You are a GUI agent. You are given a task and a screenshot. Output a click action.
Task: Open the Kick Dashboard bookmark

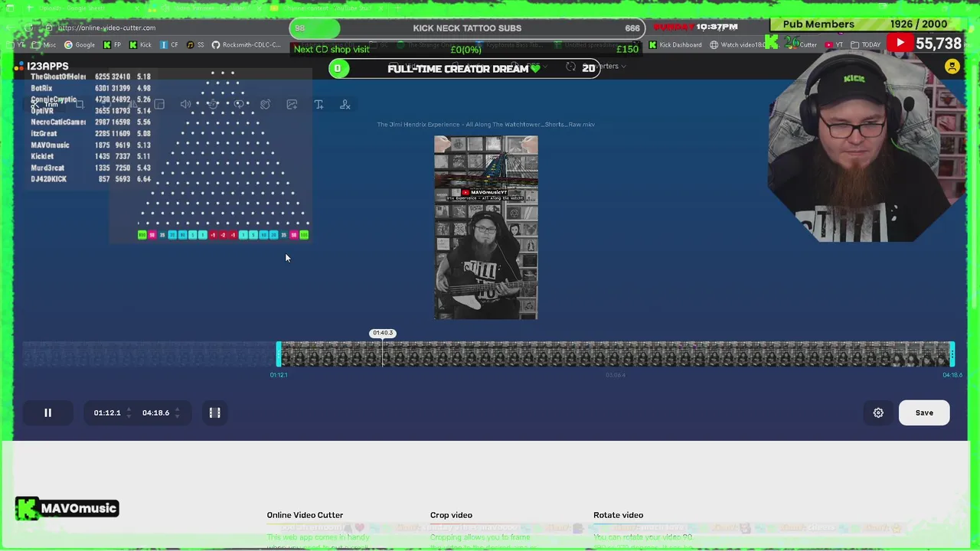(675, 44)
